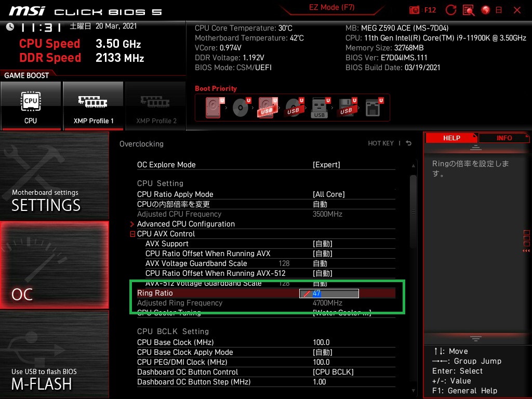This screenshot has height=399, width=532.
Task: Click the help panel bottom collapse handle
Action: tap(476, 338)
